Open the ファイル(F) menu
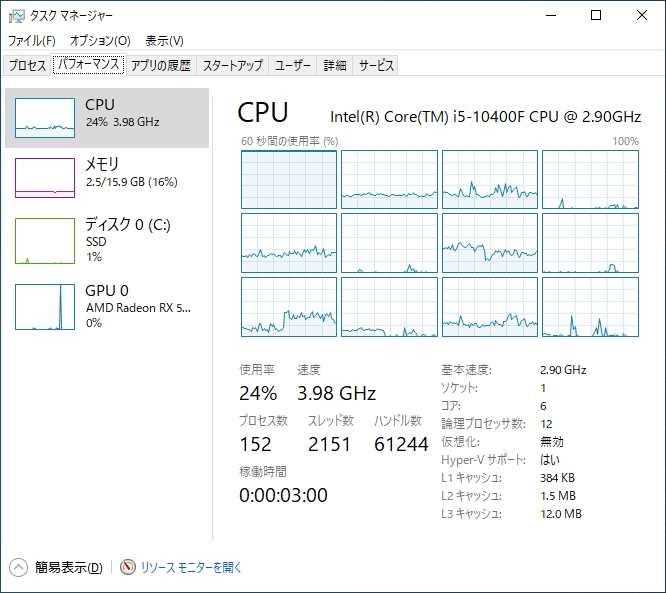Viewport: 666px width, 593px height. [x=32, y=41]
